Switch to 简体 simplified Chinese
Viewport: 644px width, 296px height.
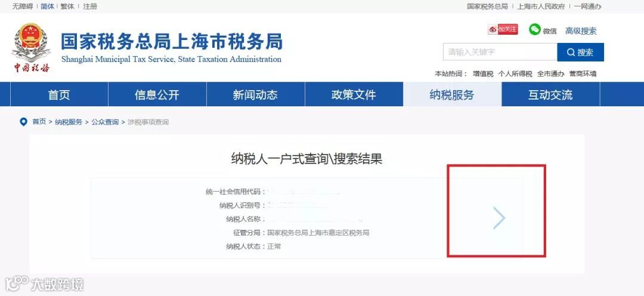point(47,7)
